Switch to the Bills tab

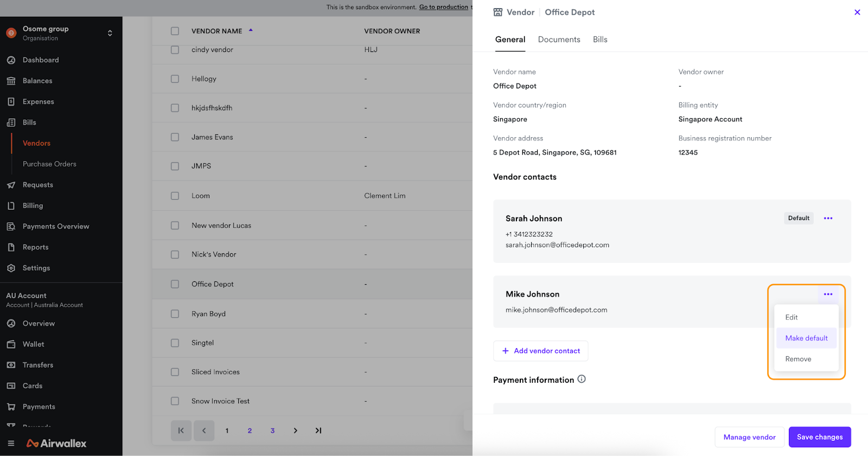coord(600,40)
